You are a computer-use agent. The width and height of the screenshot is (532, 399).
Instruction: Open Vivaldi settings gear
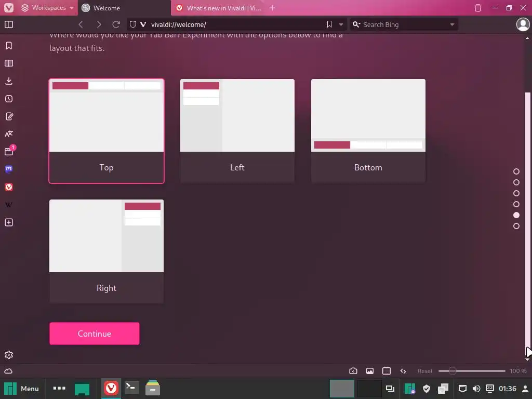tap(9, 355)
